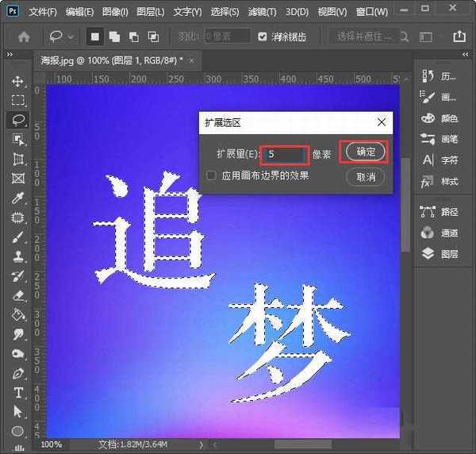476x454 pixels.
Task: Select the Crop tool in toolbar
Action: point(18,159)
